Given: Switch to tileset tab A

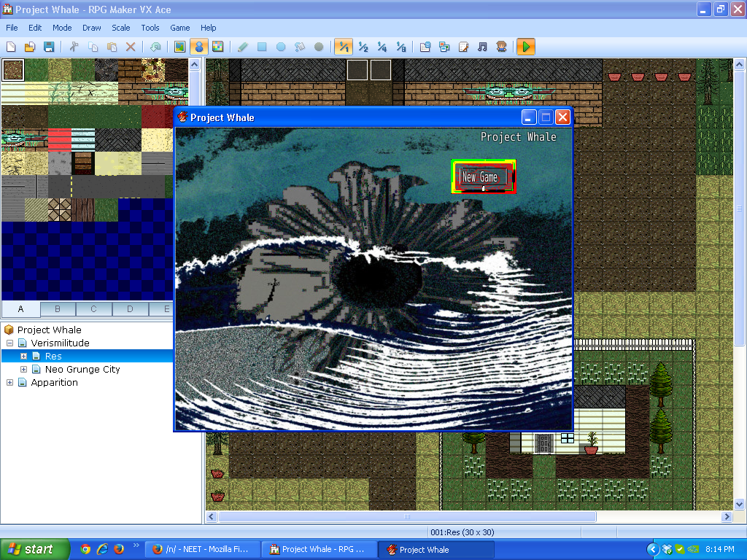Looking at the screenshot, I should pos(21,308).
